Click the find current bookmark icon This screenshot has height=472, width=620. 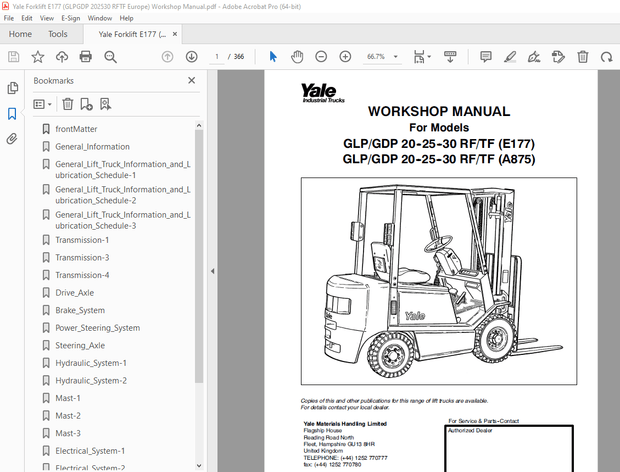(x=105, y=104)
